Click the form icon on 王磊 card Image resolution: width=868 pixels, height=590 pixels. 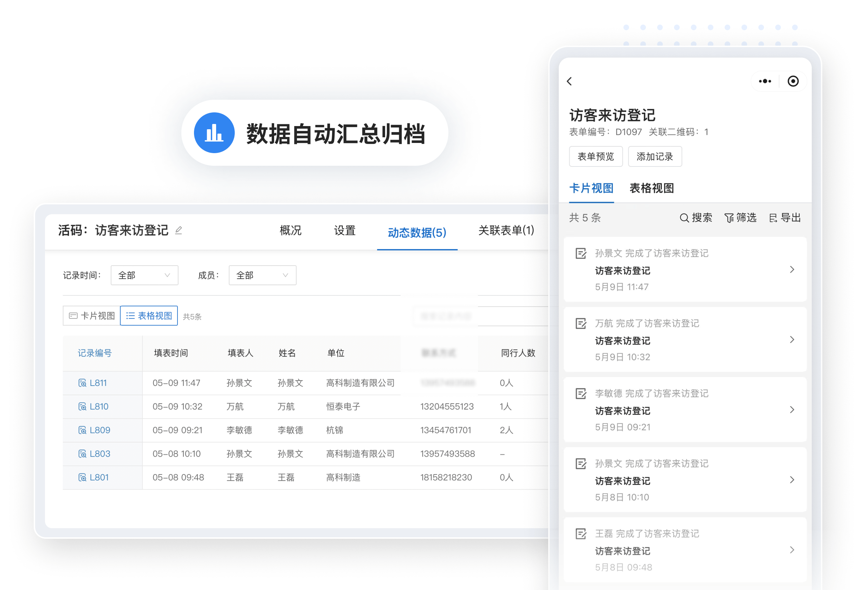pyautogui.click(x=581, y=534)
